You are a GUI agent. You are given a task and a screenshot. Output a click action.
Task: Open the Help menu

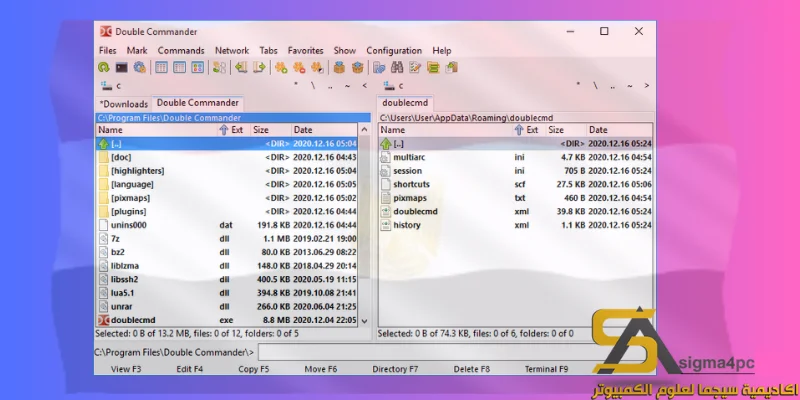pyautogui.click(x=442, y=51)
